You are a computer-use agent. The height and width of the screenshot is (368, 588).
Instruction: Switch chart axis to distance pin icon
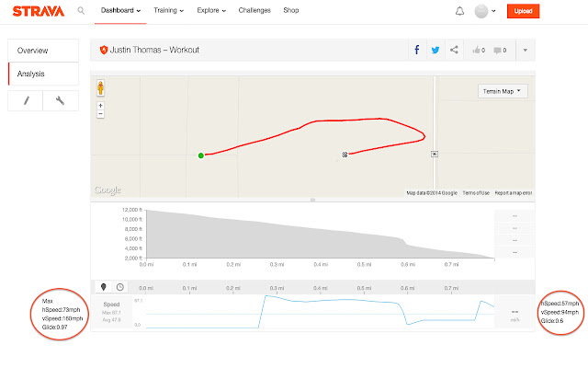click(104, 287)
